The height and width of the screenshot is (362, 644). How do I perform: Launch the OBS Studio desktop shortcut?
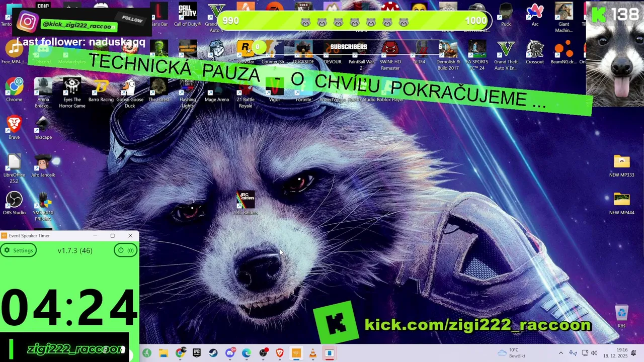click(x=14, y=203)
